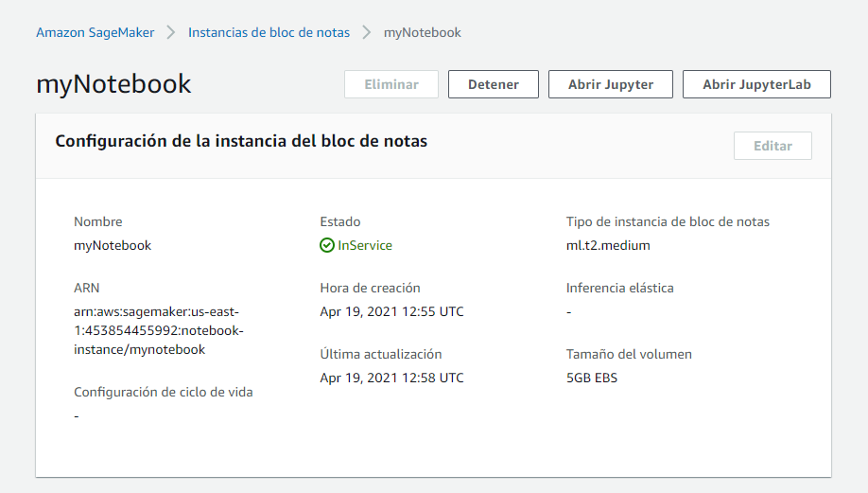Click the Estado label
This screenshot has width=868, height=493.
[x=339, y=221]
